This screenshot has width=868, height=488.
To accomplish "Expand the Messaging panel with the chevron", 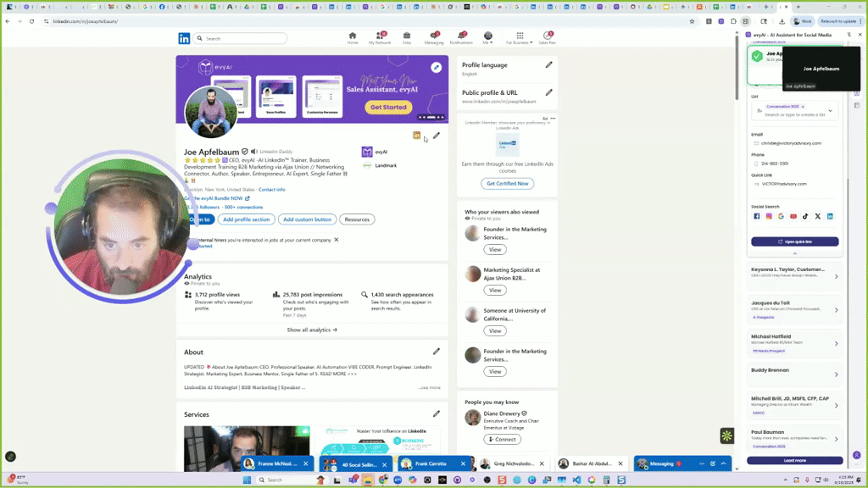I will (724, 463).
